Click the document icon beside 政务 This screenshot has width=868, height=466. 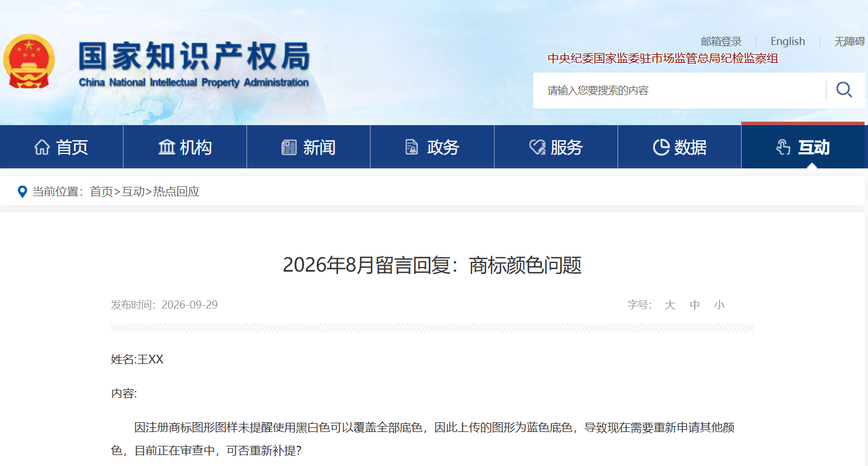pos(411,147)
